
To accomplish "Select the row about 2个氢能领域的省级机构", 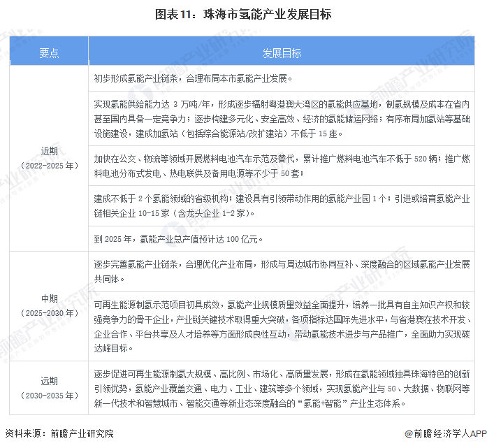I will [282, 205].
